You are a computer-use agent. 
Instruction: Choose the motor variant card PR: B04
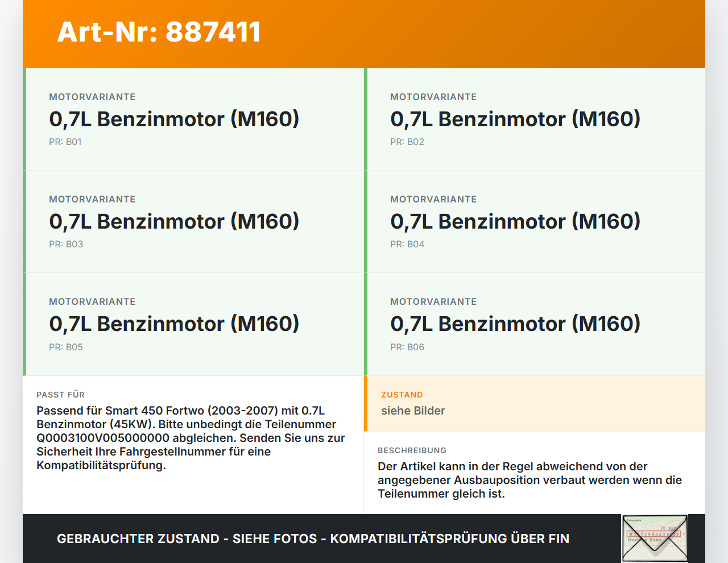point(535,222)
